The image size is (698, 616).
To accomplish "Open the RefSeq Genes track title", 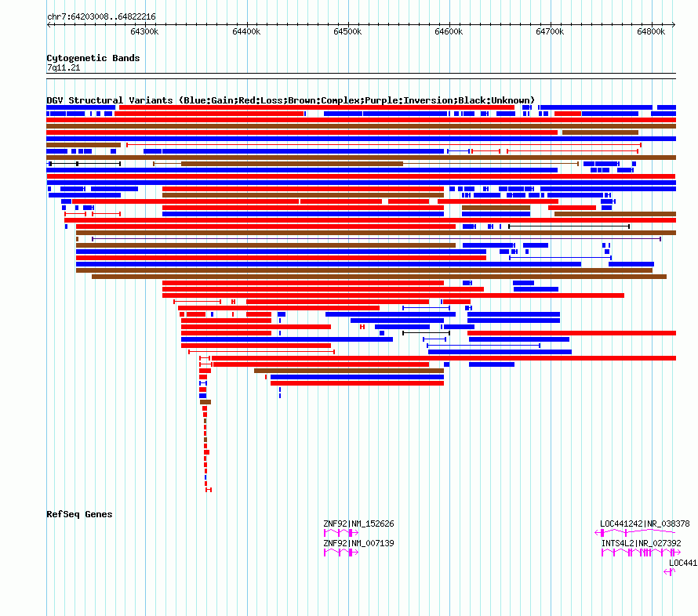I will coord(79,514).
